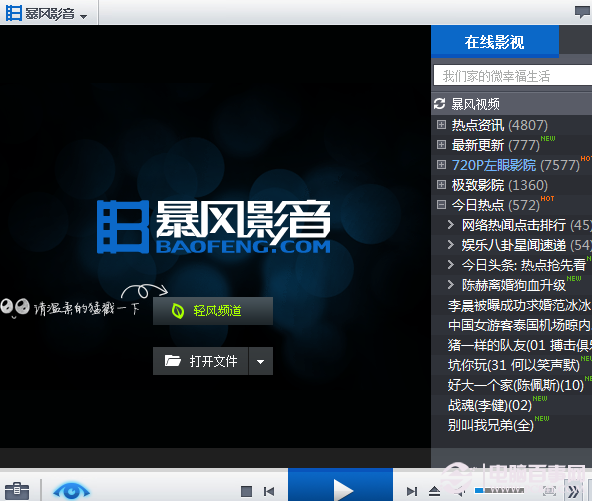Viewport: 592px width, 501px height.
Task: Click the eject open-file icon
Action: click(435, 491)
